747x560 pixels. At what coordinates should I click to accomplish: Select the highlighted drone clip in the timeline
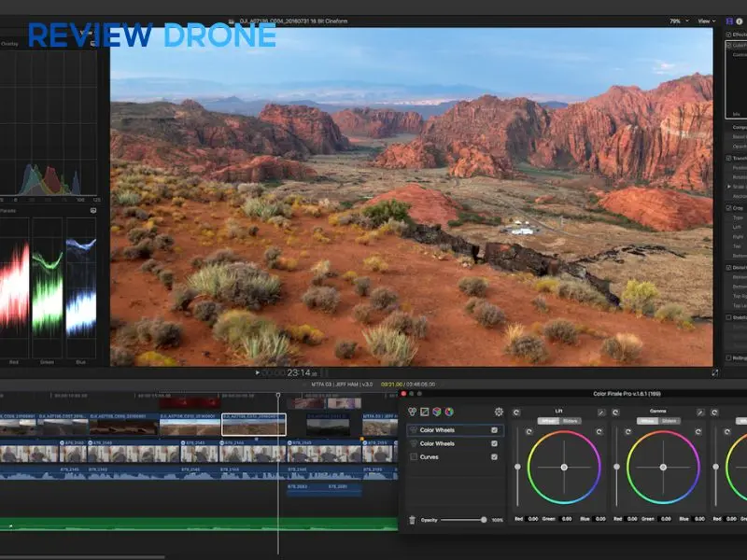254,425
